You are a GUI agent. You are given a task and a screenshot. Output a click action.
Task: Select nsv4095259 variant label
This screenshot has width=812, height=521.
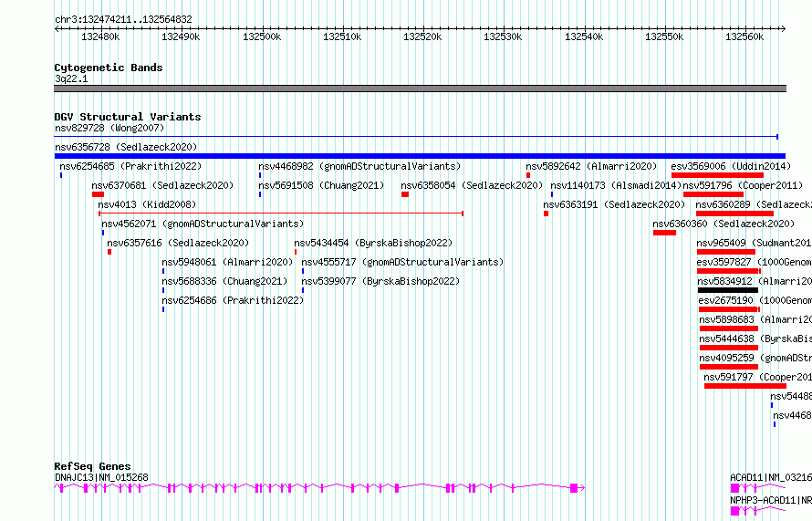[x=755, y=358]
